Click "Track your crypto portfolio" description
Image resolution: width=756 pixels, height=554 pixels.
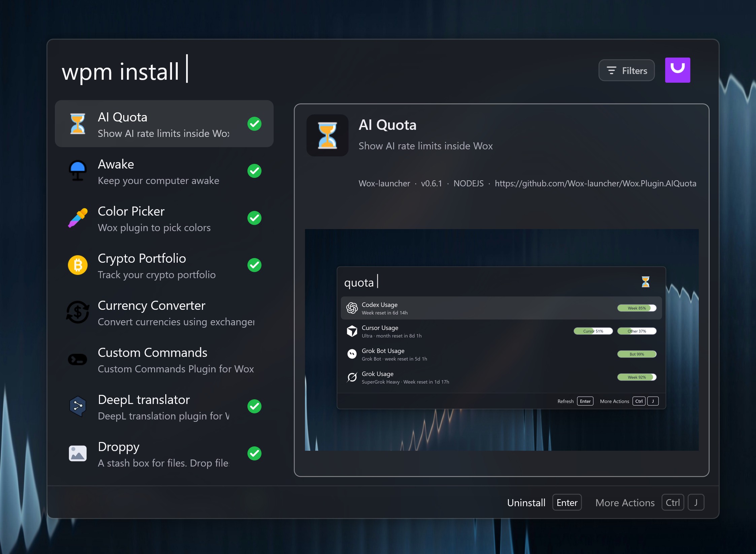click(x=157, y=275)
